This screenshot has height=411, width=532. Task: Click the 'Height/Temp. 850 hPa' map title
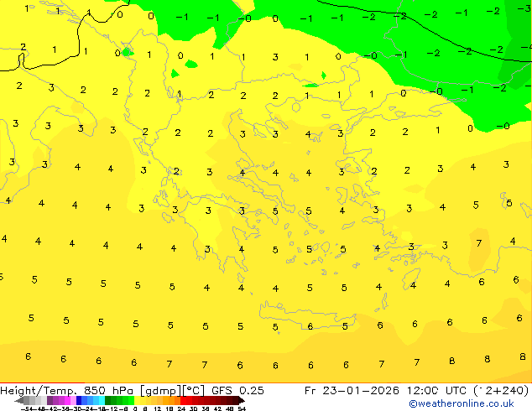pyautogui.click(x=66, y=391)
